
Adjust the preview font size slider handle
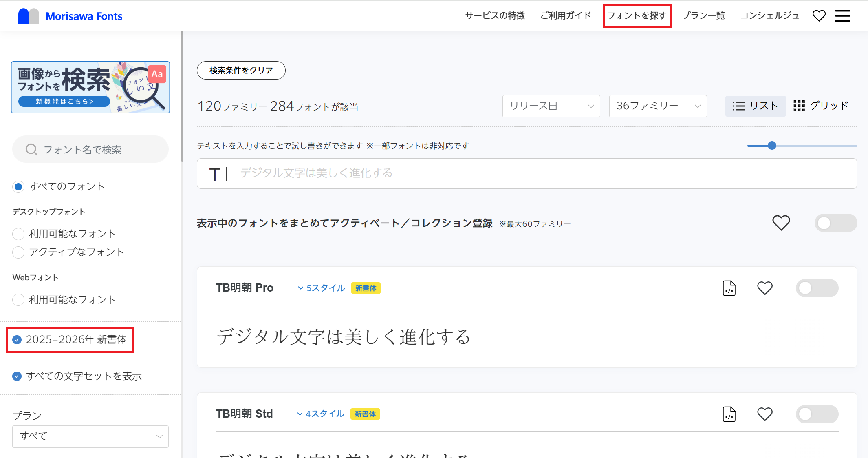tap(772, 146)
